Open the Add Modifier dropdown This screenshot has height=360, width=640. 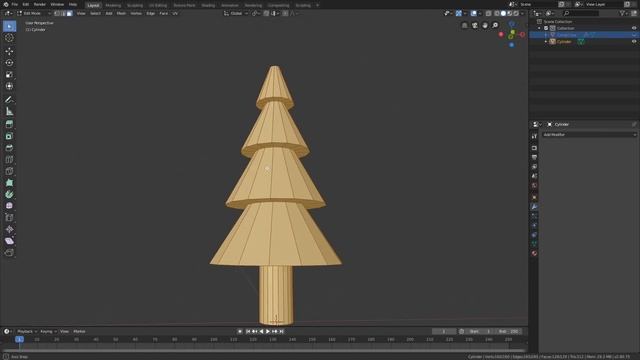click(x=589, y=135)
